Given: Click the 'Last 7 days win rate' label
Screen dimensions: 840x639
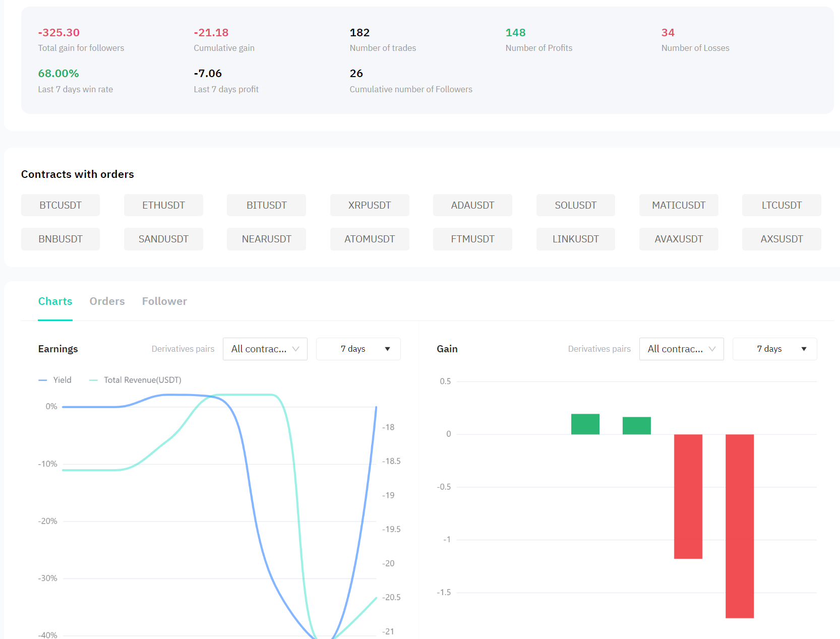Looking at the screenshot, I should 76,89.
